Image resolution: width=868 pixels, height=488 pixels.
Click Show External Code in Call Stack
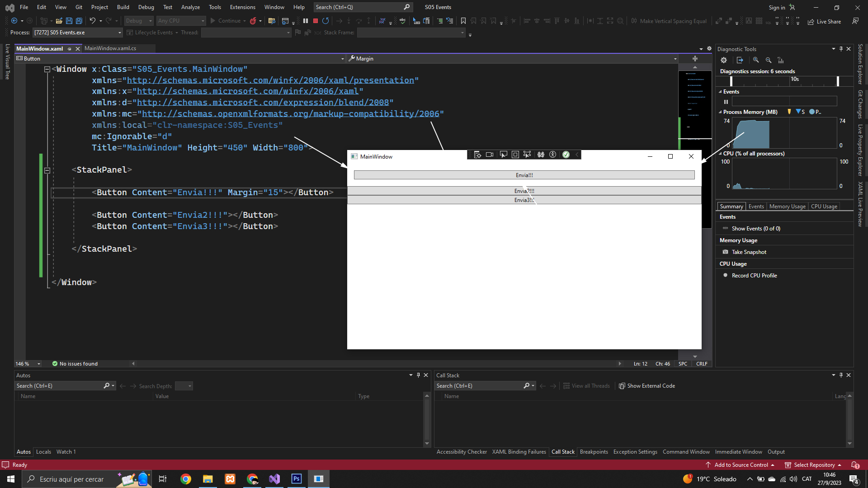[646, 386]
